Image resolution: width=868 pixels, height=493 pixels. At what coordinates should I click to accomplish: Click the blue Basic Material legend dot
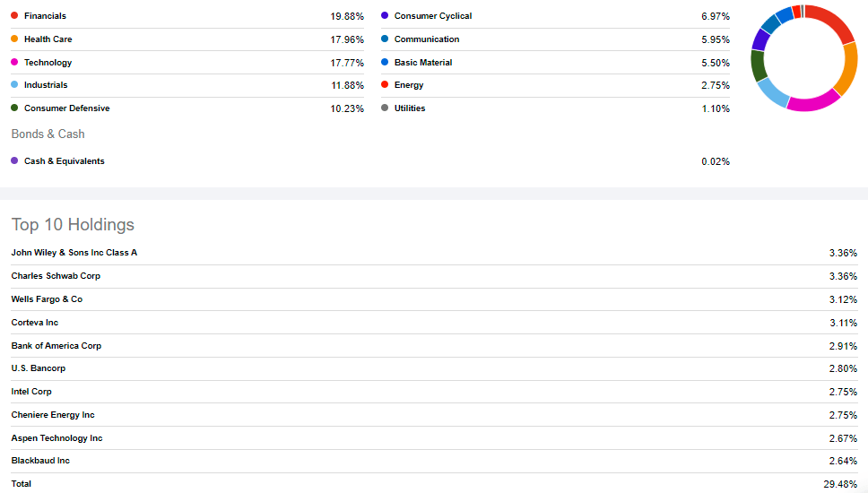click(x=385, y=62)
